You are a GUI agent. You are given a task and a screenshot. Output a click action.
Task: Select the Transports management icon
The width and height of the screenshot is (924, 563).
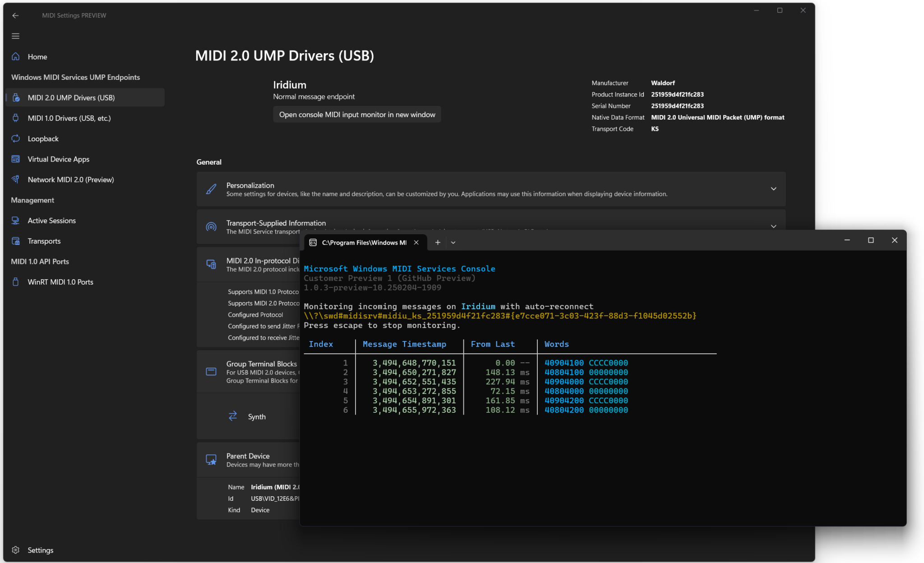[x=16, y=241]
